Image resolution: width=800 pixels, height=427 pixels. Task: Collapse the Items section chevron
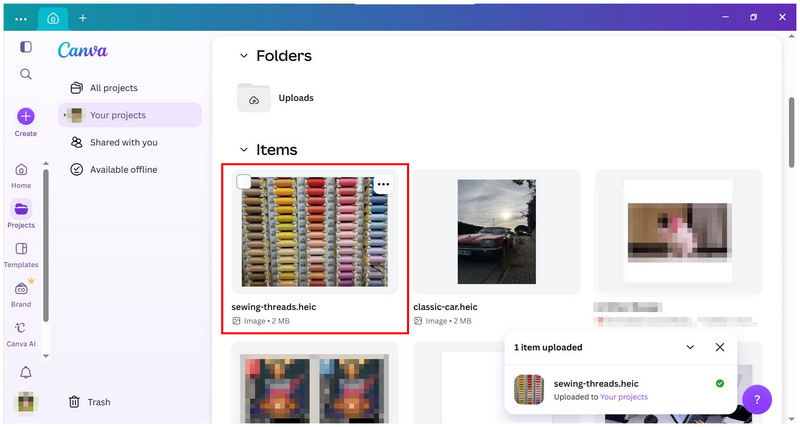point(244,149)
